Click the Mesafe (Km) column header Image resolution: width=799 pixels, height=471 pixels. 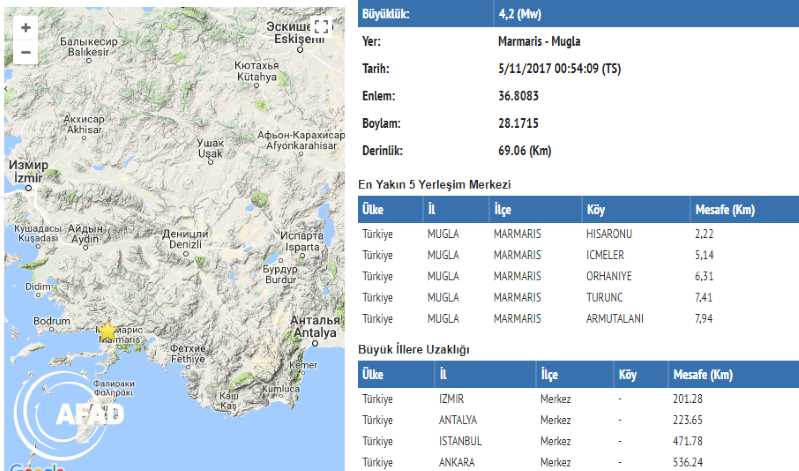pyautogui.click(x=724, y=209)
